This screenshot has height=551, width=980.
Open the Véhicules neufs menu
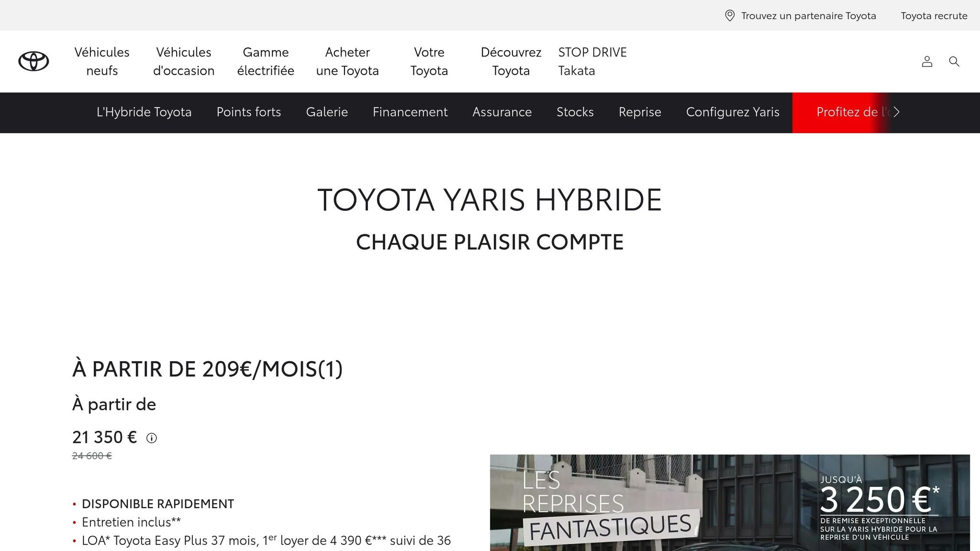(102, 61)
